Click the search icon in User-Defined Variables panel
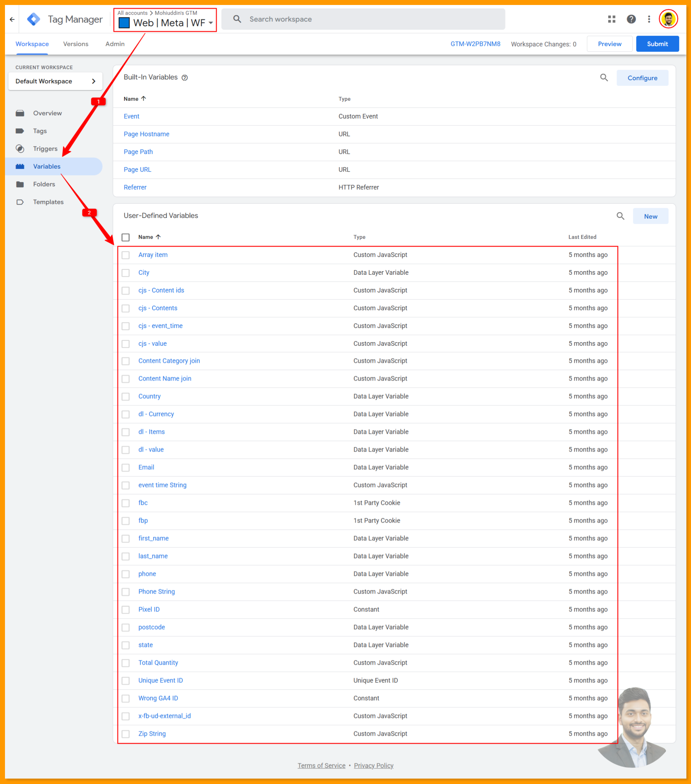691x784 pixels. (620, 216)
